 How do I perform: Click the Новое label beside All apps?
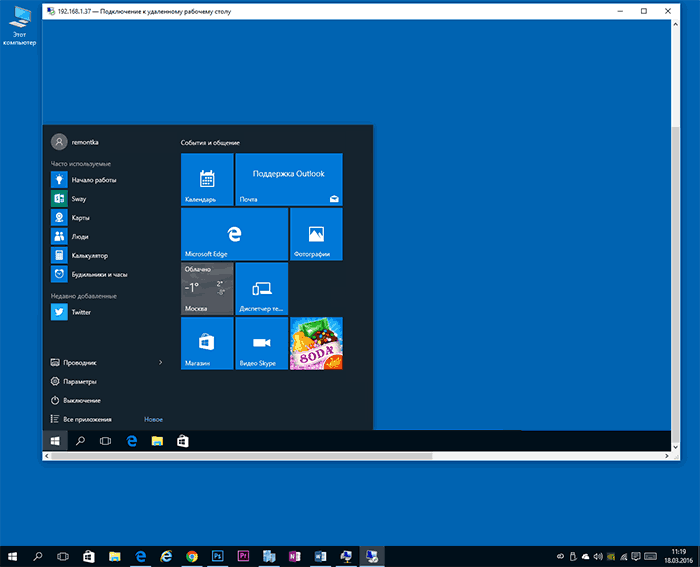coord(153,419)
